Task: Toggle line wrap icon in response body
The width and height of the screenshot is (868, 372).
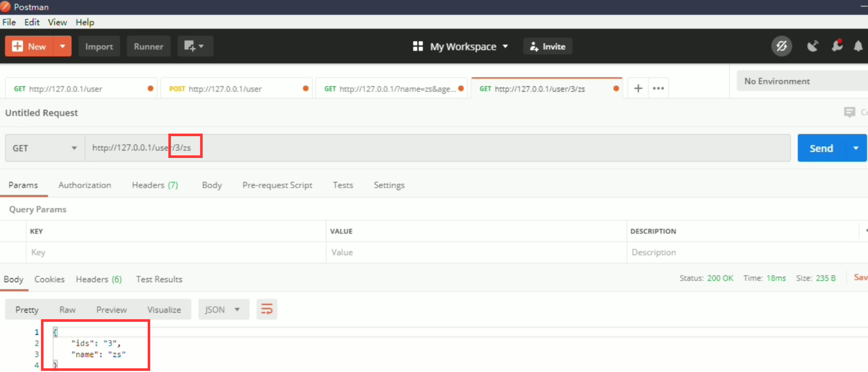Action: tap(267, 309)
